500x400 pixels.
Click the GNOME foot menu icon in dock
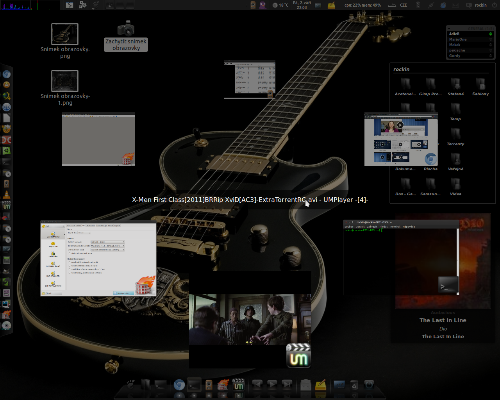pyautogui.click(x=131, y=385)
